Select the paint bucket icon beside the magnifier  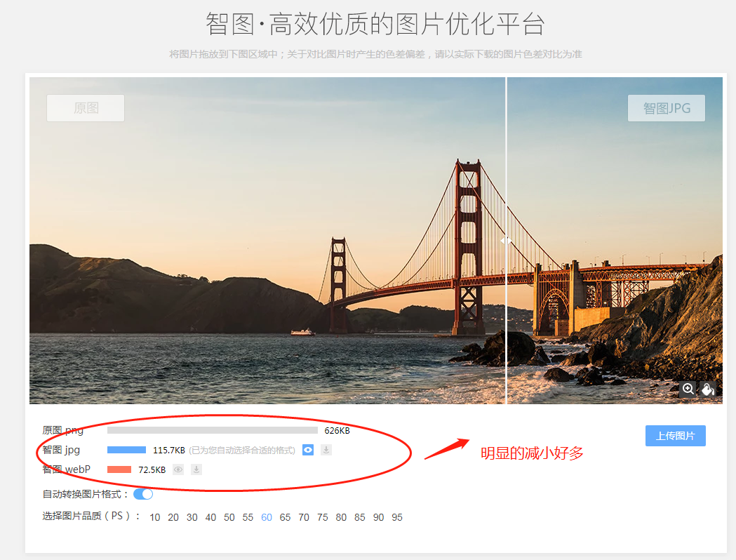click(708, 389)
